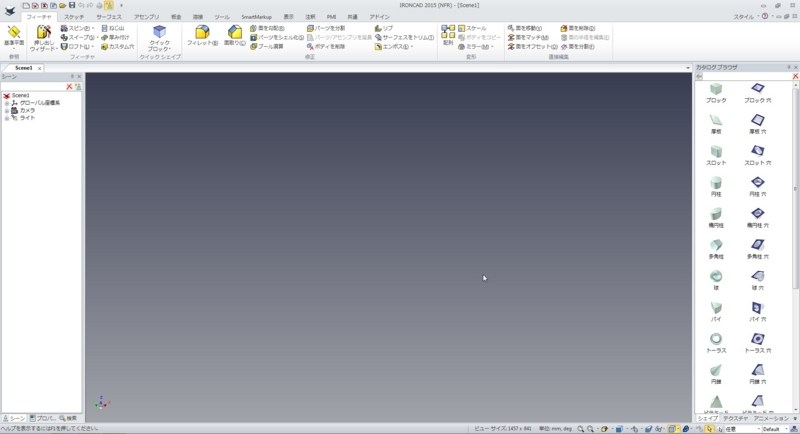Image resolution: width=800 pixels, height=434 pixels.
Task: Select the リブ rib tool
Action: coord(384,28)
